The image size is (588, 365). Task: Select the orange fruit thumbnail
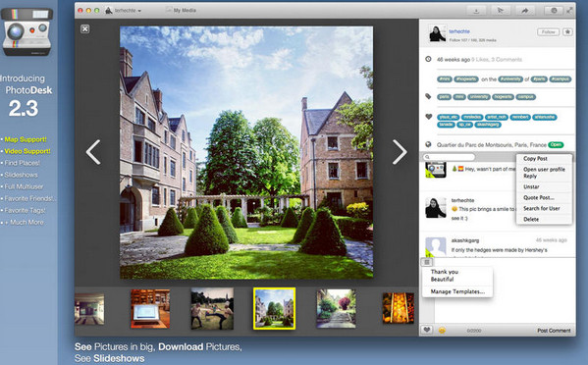399,308
